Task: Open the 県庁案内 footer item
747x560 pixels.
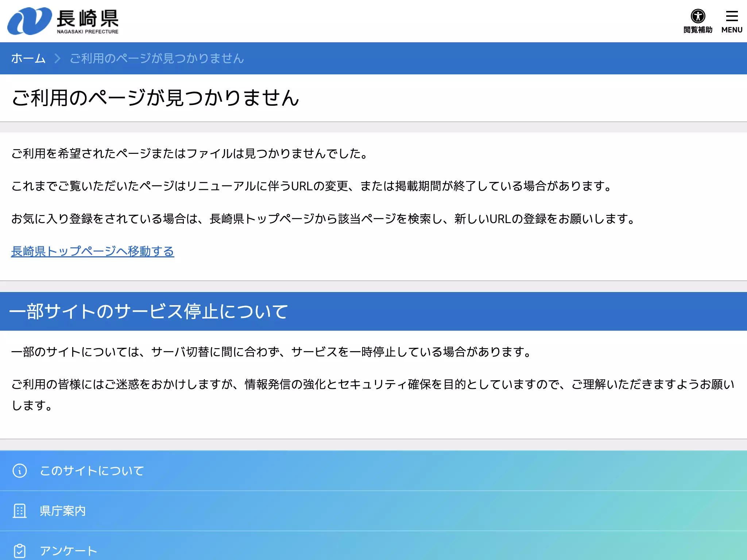Action: (x=373, y=511)
